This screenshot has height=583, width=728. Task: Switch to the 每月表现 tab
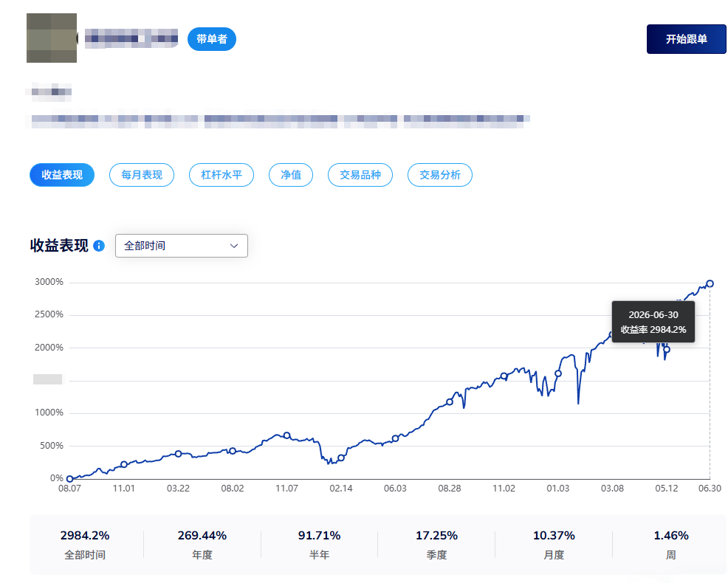click(142, 175)
